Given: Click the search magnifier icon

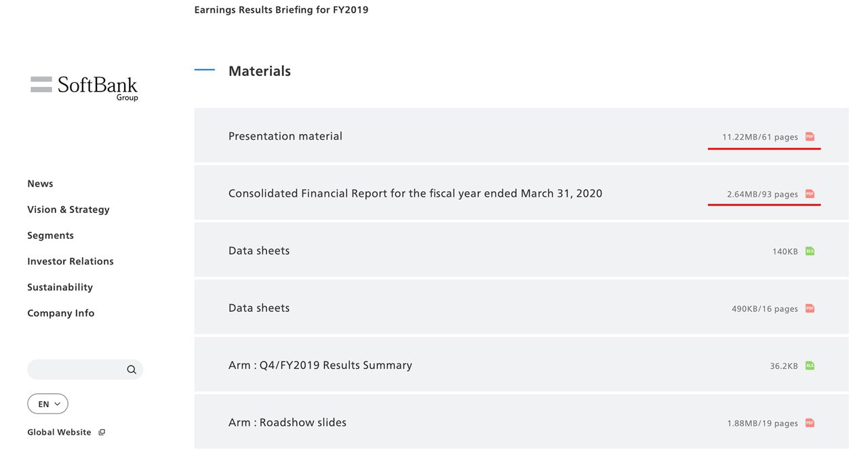Looking at the screenshot, I should pos(132,370).
